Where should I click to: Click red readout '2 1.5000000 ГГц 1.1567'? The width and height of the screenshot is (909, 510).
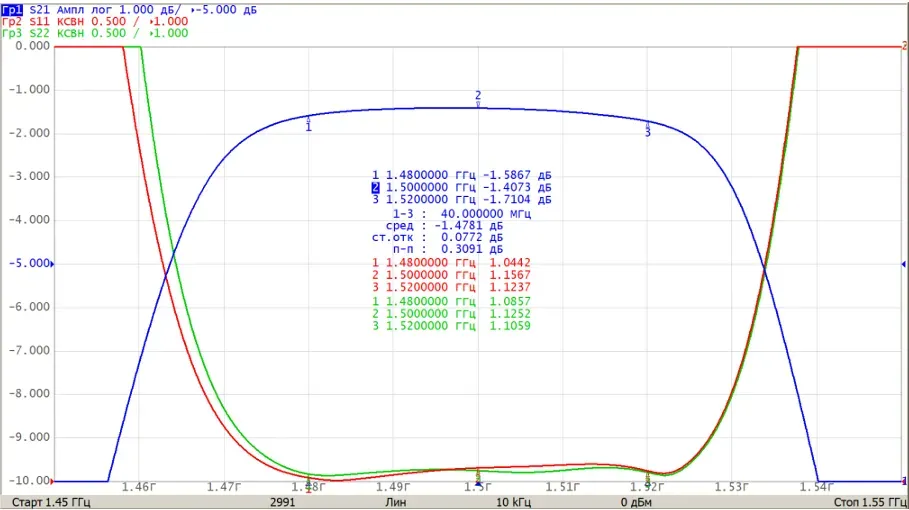(x=451, y=275)
